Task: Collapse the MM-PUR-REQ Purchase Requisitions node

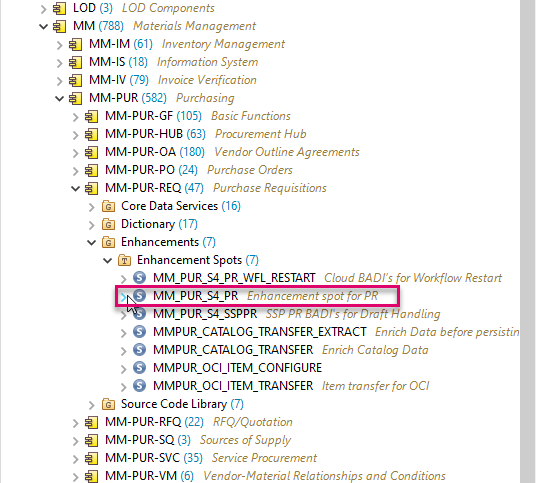Action: pos(76,188)
